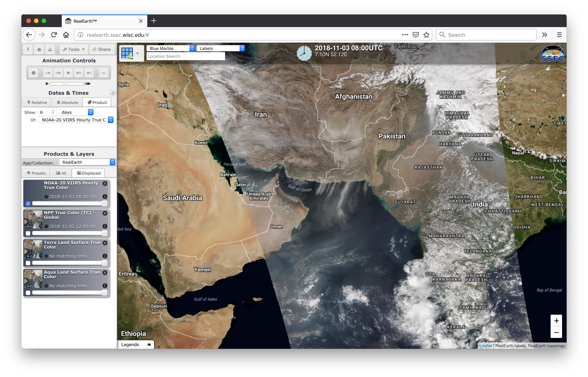The height and width of the screenshot is (377, 588).
Task: Click the Share button
Action: (102, 49)
